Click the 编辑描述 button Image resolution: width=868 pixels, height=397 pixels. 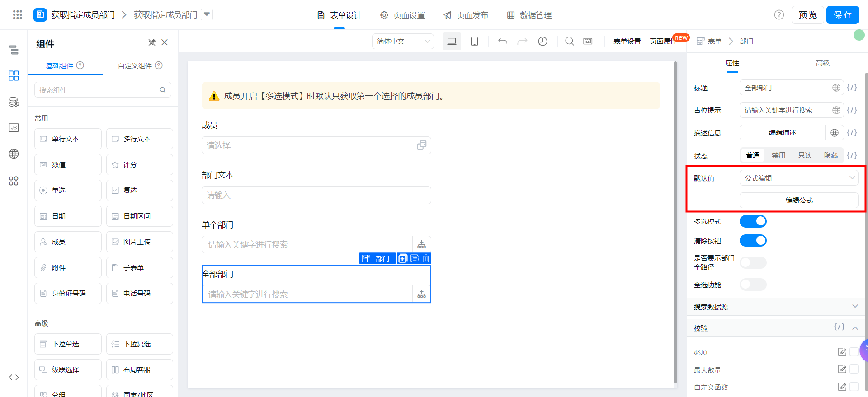(783, 132)
